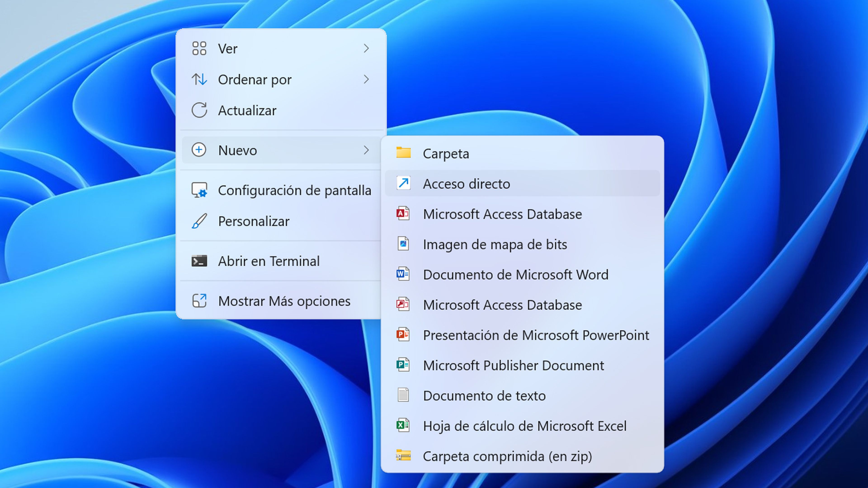868x488 pixels.
Task: Select Documento de Microsoft Word
Action: click(522, 274)
